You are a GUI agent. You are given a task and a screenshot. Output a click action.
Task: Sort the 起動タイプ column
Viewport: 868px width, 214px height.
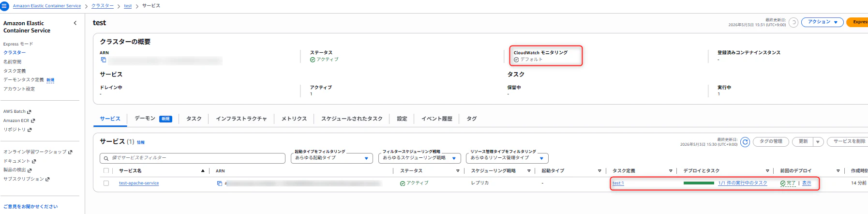coord(599,171)
